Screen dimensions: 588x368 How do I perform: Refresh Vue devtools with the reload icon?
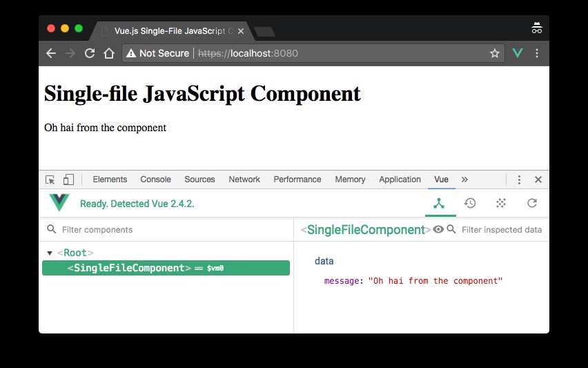pos(532,203)
